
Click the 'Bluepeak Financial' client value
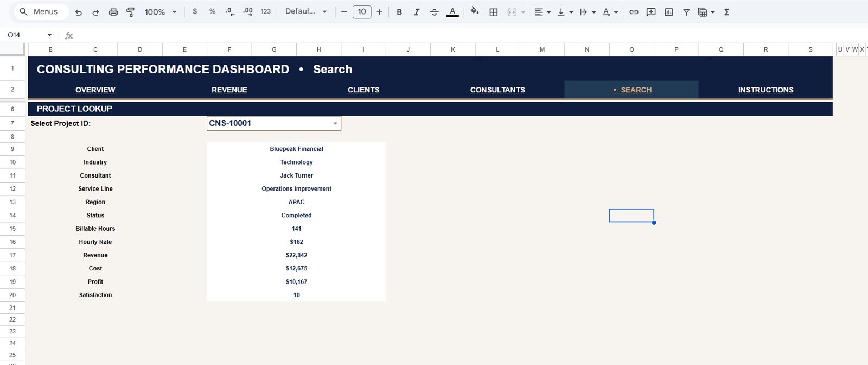[296, 149]
